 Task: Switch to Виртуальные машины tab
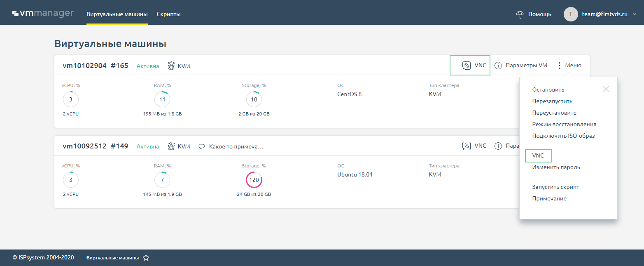(x=117, y=14)
